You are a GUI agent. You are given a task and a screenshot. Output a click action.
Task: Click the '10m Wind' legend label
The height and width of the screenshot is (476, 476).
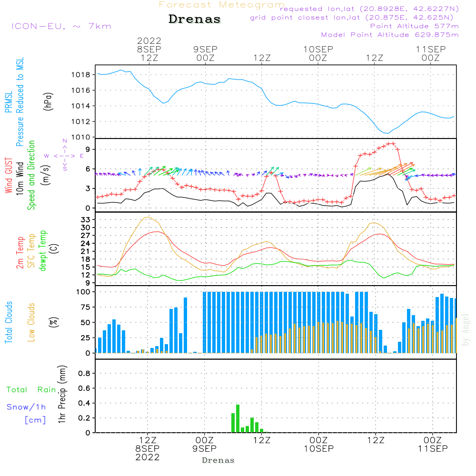tap(20, 178)
